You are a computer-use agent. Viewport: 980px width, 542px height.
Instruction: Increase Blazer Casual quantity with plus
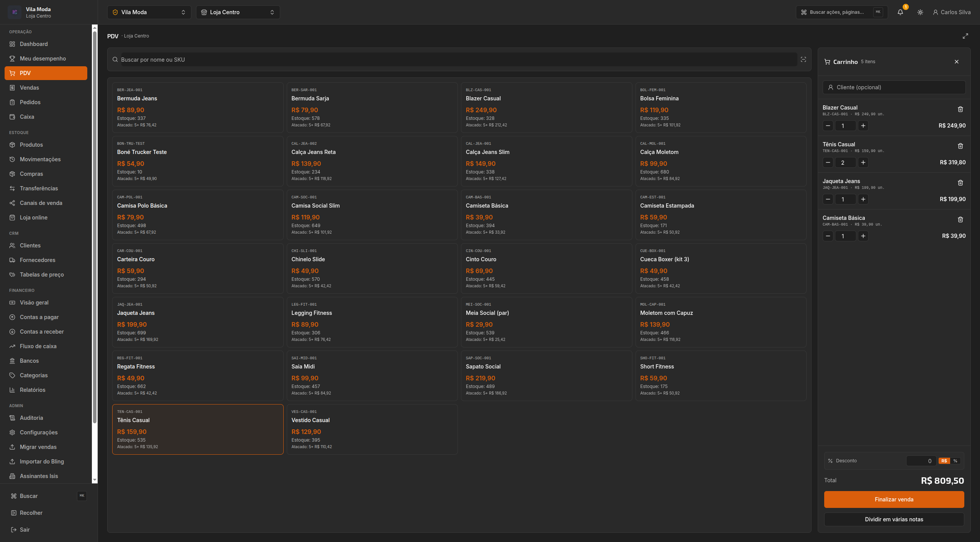click(x=863, y=126)
